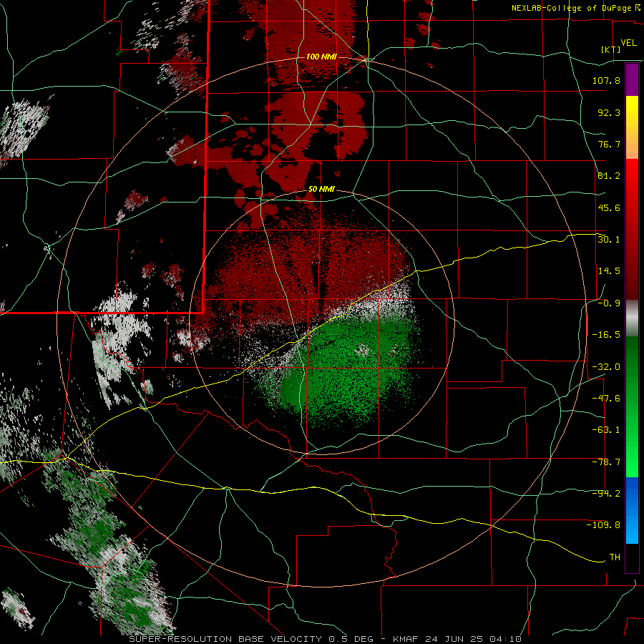Select the 92.3 velocity scale value

[x=609, y=112]
